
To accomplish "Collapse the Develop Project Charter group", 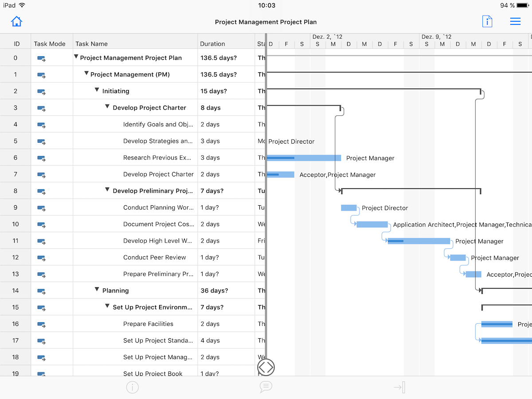I will point(107,107).
